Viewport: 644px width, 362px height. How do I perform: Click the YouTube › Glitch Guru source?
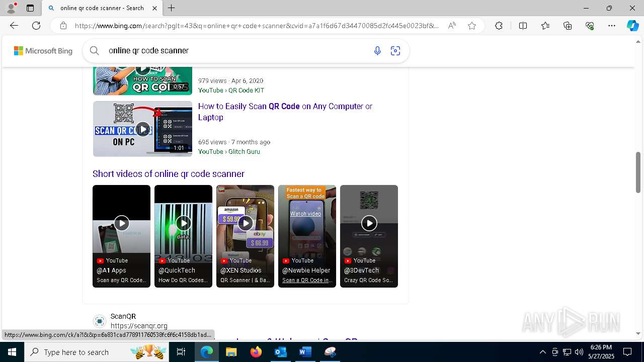click(229, 151)
